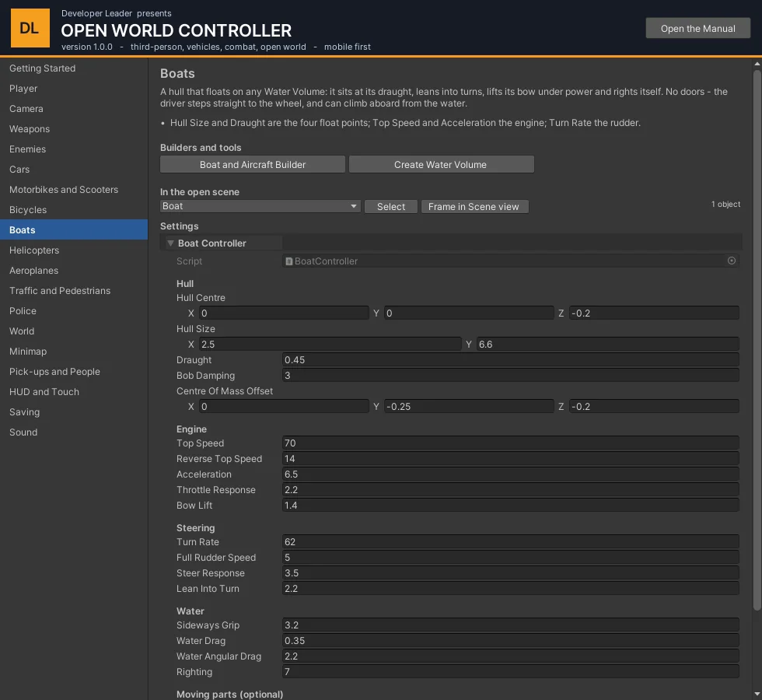Open the Boat object dropdown
Screen dimensions: 762x700
pyautogui.click(x=260, y=206)
